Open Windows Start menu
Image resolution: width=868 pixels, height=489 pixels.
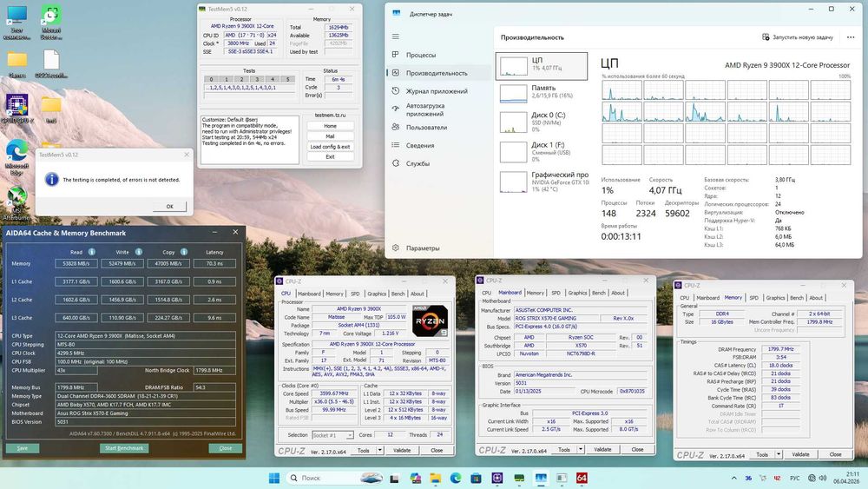(274, 478)
